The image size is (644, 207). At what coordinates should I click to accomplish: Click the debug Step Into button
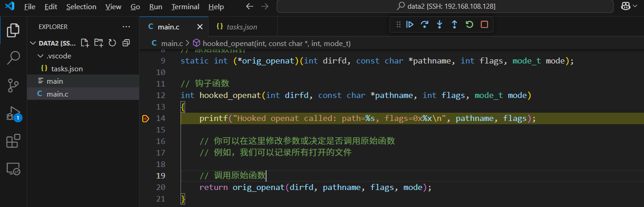click(440, 25)
